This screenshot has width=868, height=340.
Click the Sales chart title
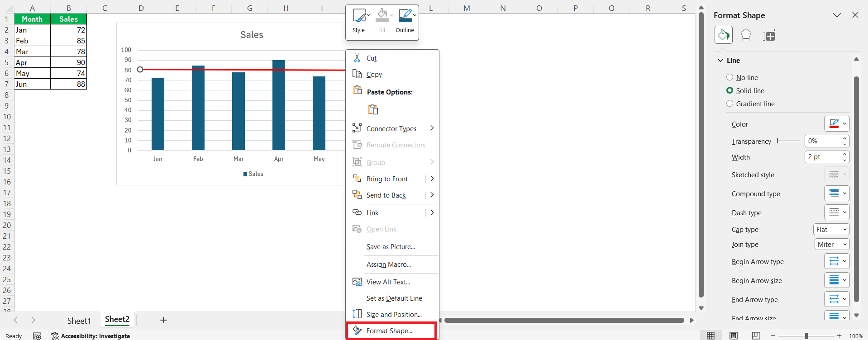click(x=252, y=35)
